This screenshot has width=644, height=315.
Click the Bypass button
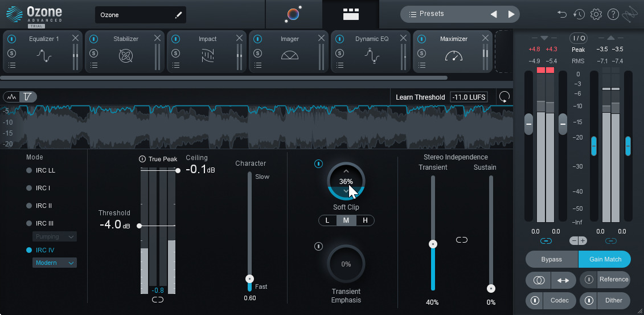552,260
